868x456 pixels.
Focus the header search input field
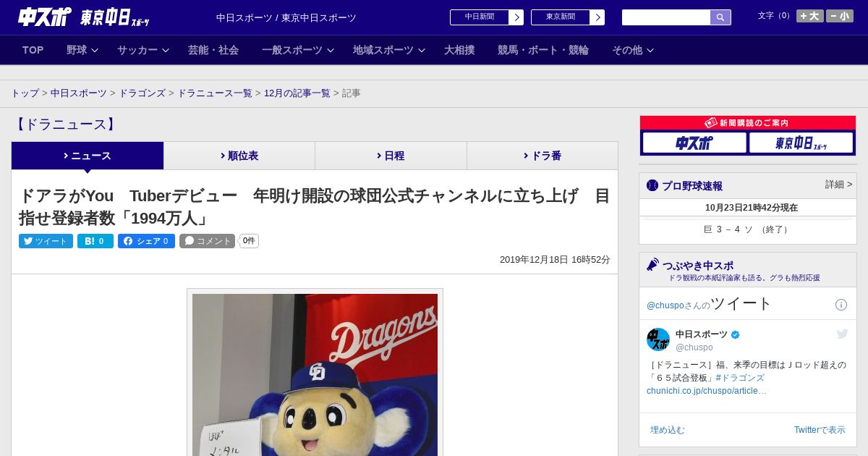coord(666,17)
